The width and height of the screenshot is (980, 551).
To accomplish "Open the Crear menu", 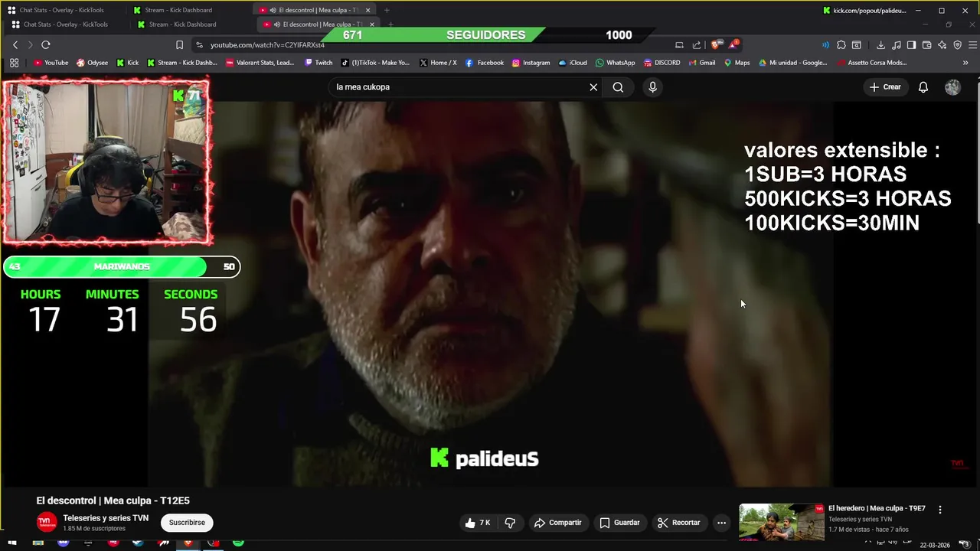I will tap(885, 87).
